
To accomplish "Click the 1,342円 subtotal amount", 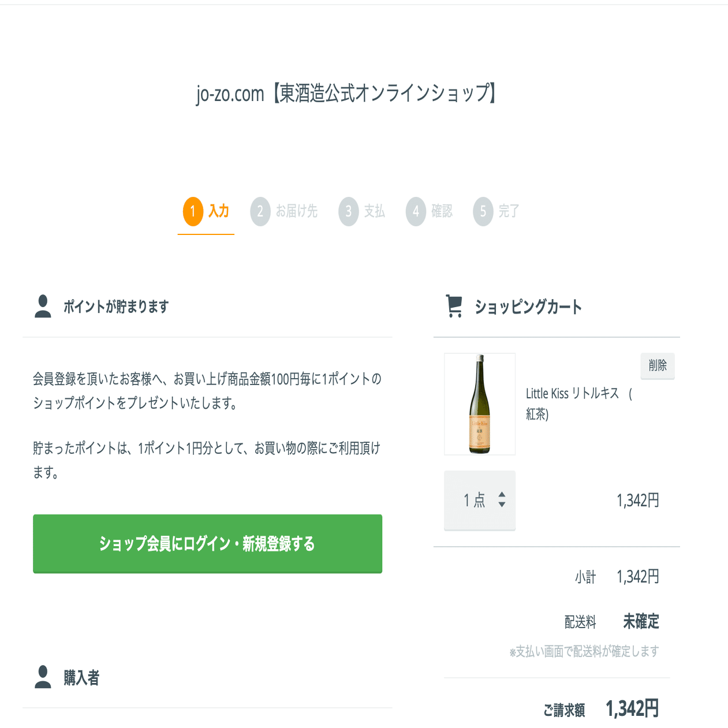I will click(637, 577).
